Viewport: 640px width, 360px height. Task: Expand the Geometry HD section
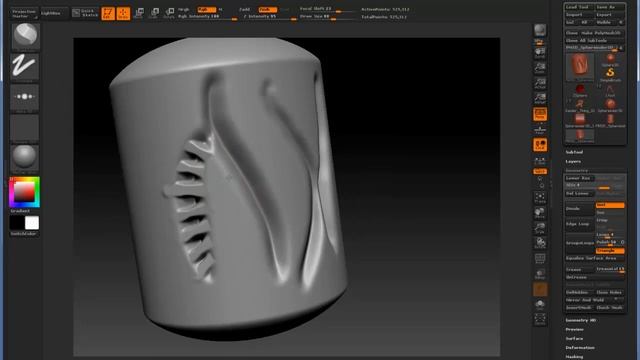(x=581, y=320)
